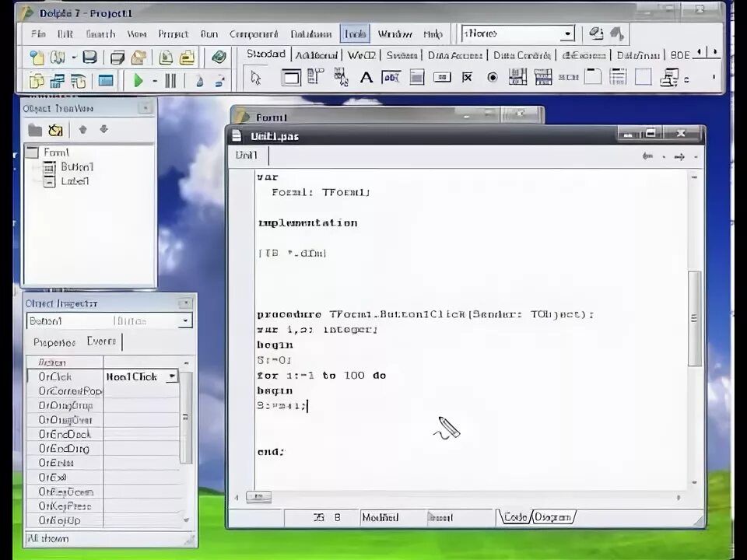Switch to the Additional palette tab
The width and height of the screenshot is (747, 560).
[x=317, y=55]
